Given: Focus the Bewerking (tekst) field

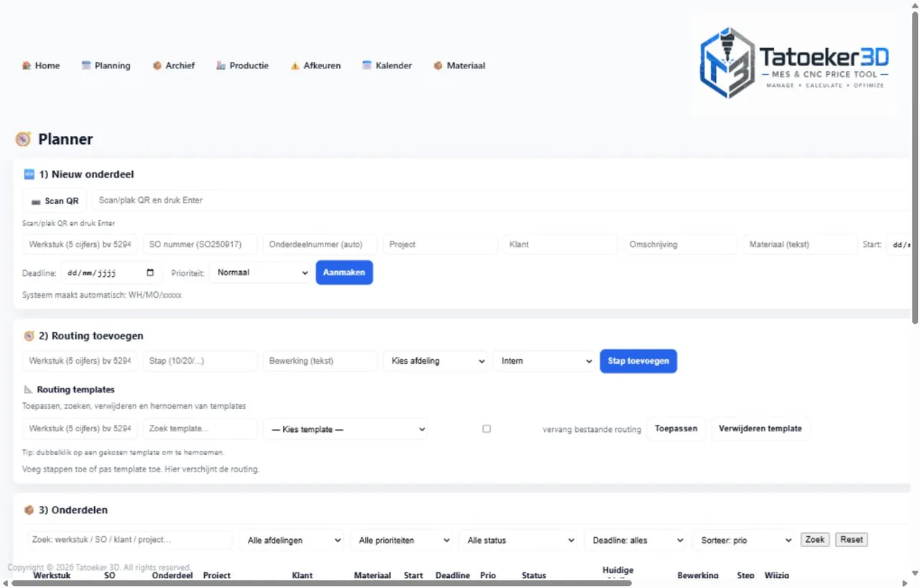Looking at the screenshot, I should [320, 361].
